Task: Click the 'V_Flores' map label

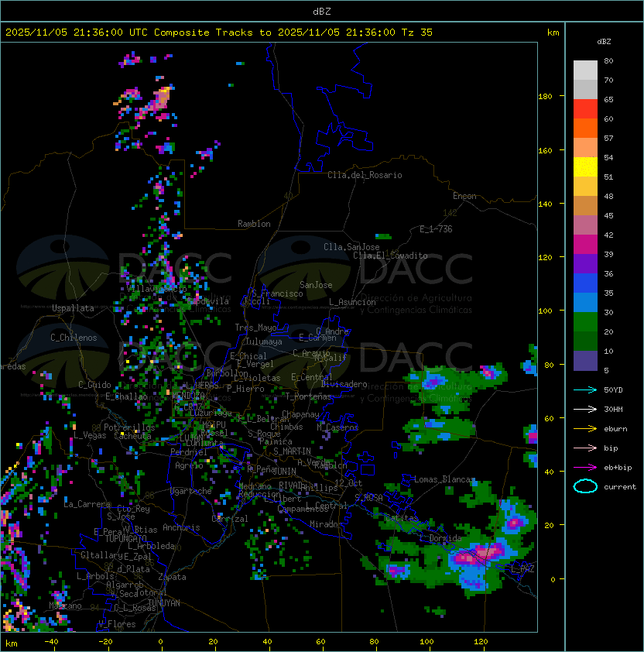Action: click(x=117, y=624)
